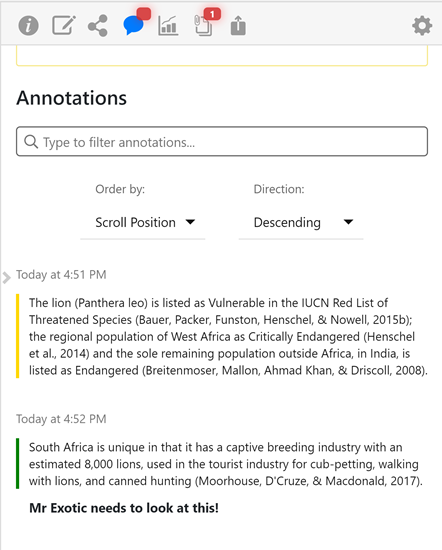
Task: Click the magnifier icon in filter box
Action: click(x=31, y=142)
